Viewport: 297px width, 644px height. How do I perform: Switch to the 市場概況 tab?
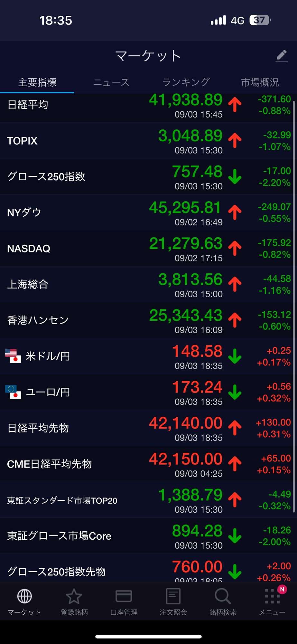260,82
